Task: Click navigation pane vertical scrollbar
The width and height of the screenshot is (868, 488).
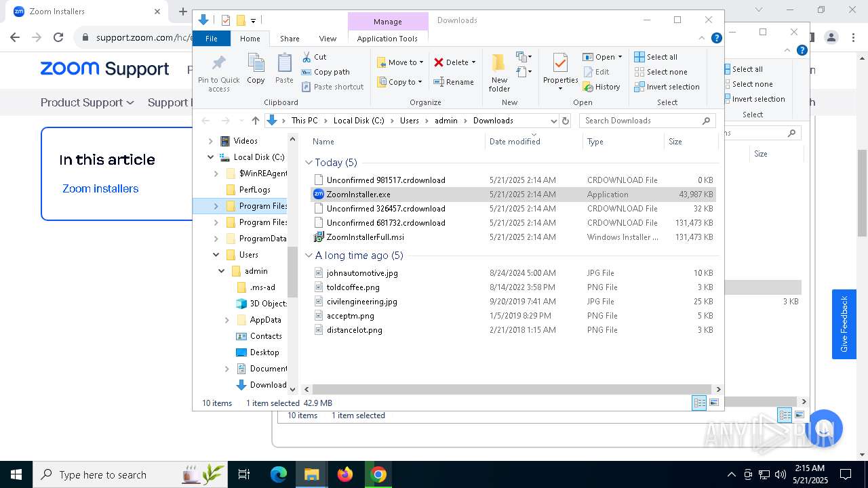Action: coord(293,271)
